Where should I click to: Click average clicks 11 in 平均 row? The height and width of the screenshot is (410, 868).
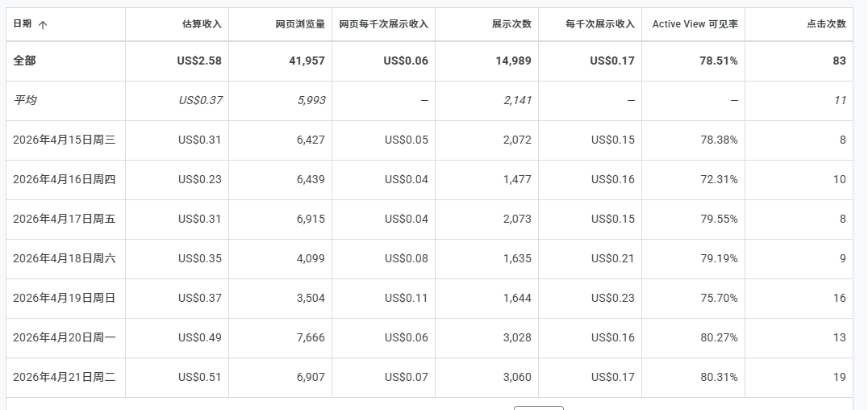click(x=841, y=100)
